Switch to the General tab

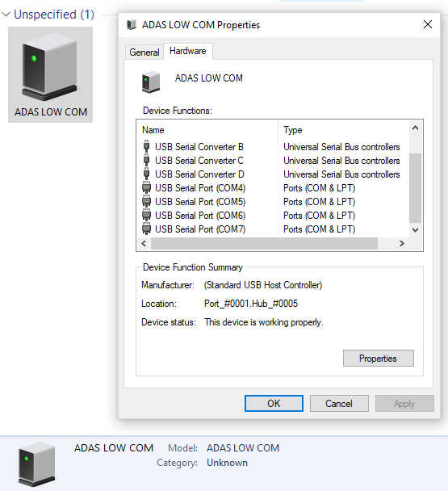[144, 52]
